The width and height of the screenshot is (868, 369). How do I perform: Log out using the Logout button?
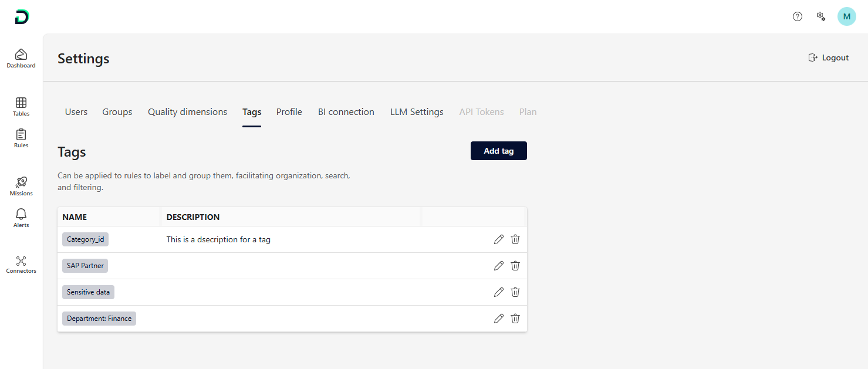point(829,57)
